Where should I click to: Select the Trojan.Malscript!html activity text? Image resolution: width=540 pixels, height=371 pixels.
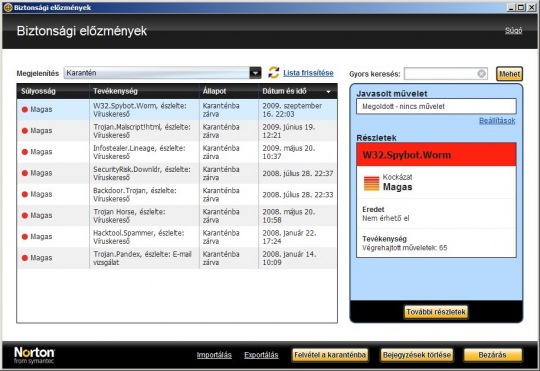coord(142,131)
